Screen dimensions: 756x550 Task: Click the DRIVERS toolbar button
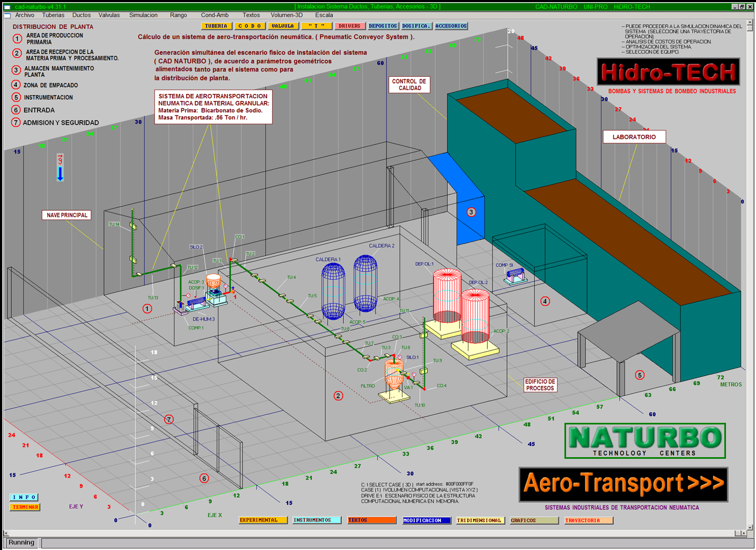coord(350,26)
